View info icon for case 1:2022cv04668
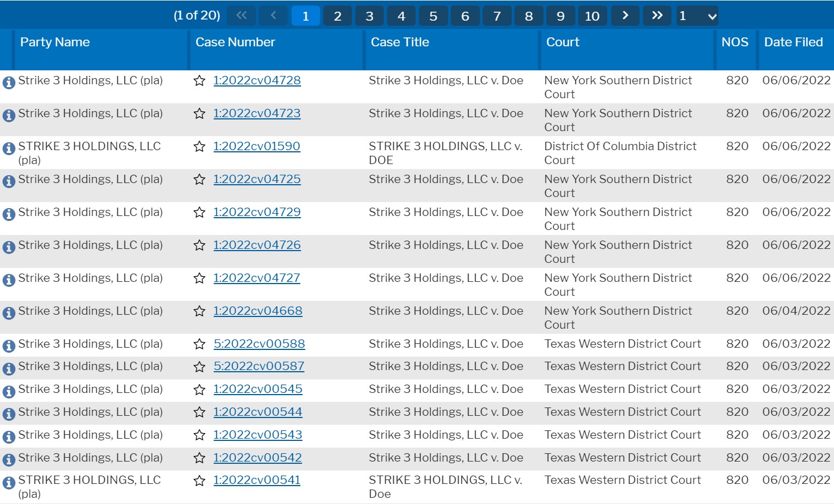The height and width of the screenshot is (504, 834). click(x=9, y=313)
